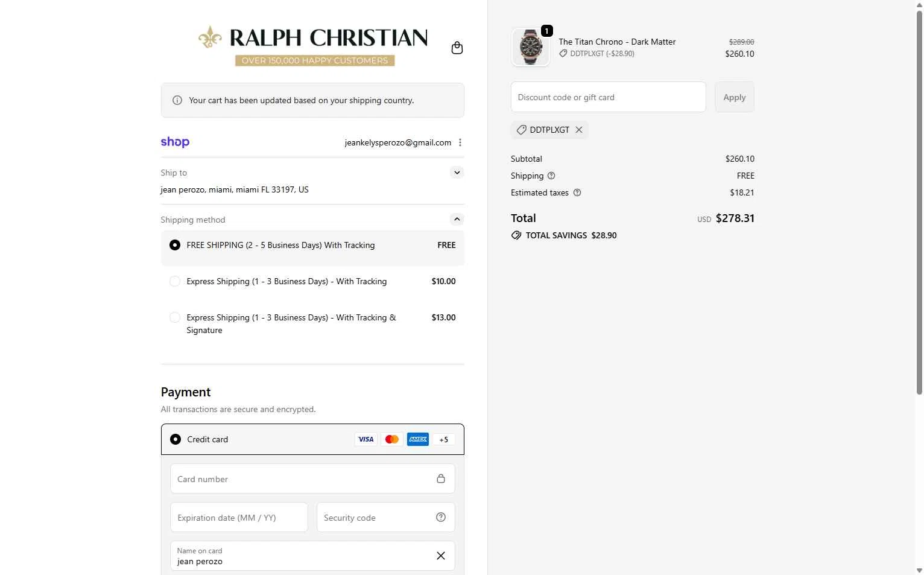
Task: Click the Mastercard icon
Action: click(x=392, y=439)
